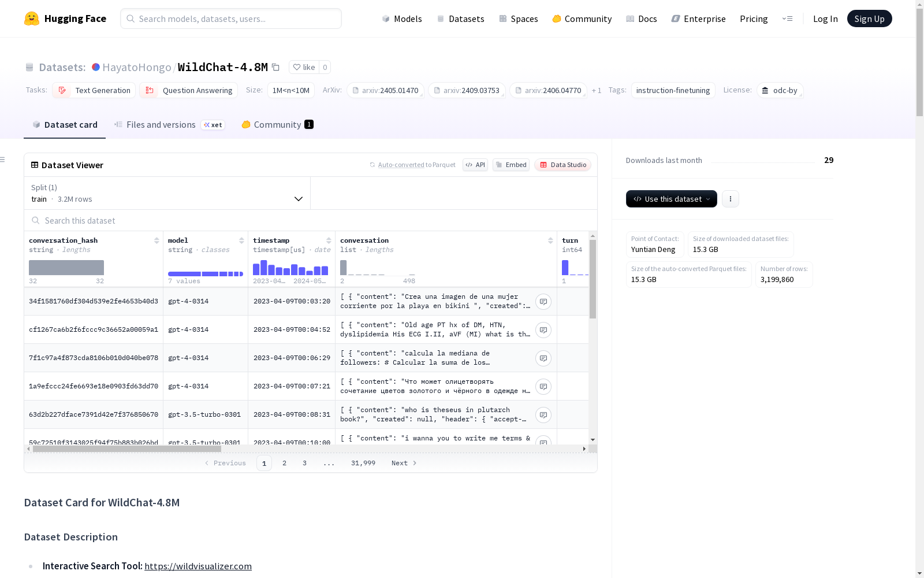Open the arxiv:2405.01470 tag
The height and width of the screenshot is (578, 924).
tap(385, 90)
